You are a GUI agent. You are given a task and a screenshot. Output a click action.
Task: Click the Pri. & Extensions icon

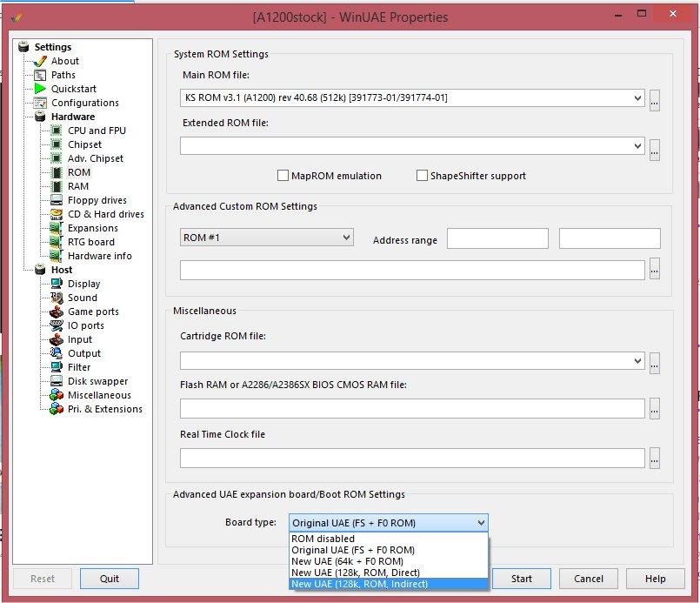pos(57,409)
